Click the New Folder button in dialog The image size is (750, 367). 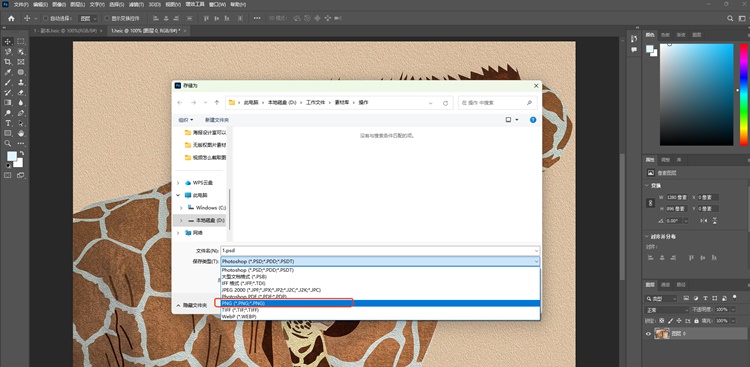(217, 120)
